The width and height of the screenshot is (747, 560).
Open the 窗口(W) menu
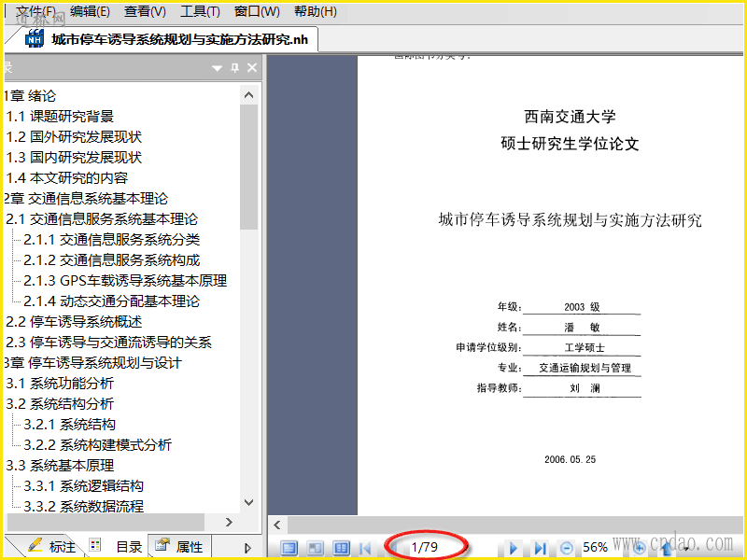(257, 11)
